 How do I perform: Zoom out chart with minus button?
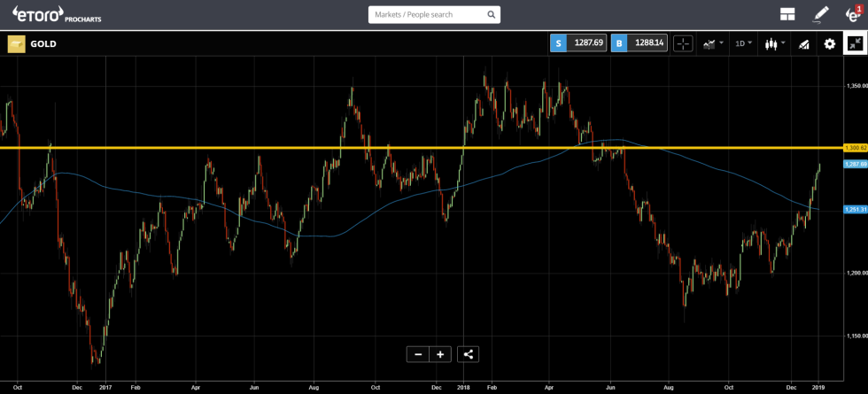coord(417,354)
